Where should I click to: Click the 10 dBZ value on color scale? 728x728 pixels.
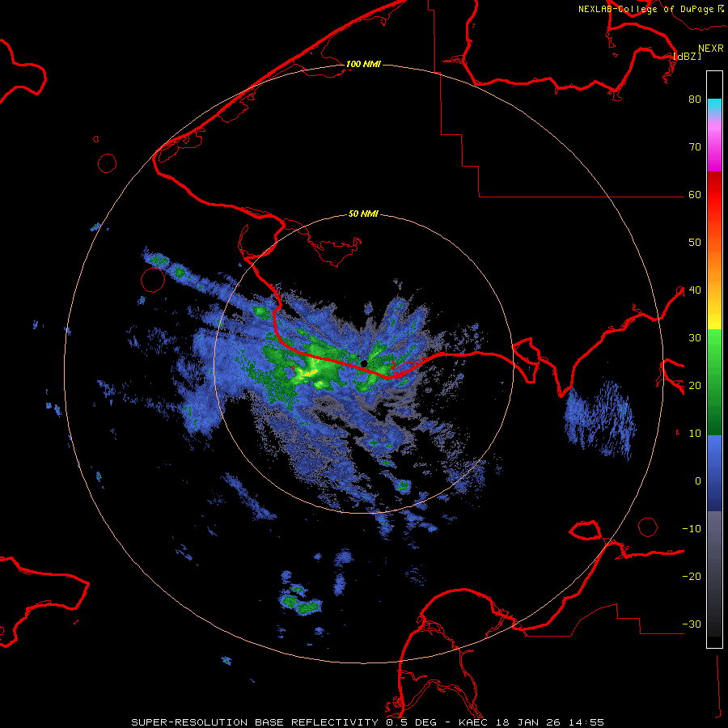point(695,434)
